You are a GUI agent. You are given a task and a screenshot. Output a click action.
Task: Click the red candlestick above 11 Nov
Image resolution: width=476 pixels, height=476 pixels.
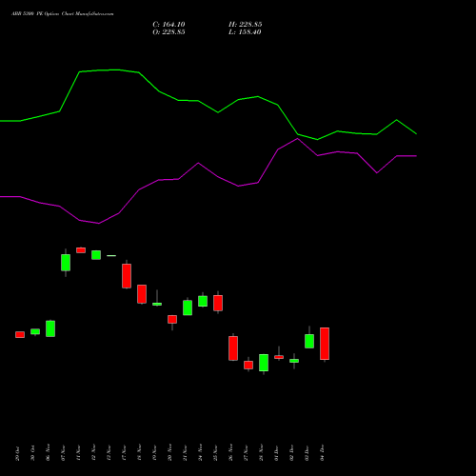point(81,250)
